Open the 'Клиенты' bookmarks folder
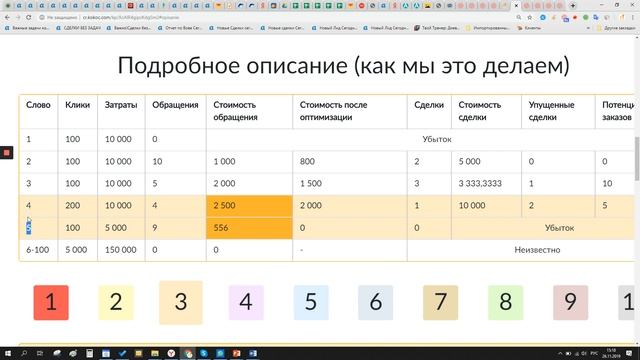The width and height of the screenshot is (640, 360). click(529, 28)
